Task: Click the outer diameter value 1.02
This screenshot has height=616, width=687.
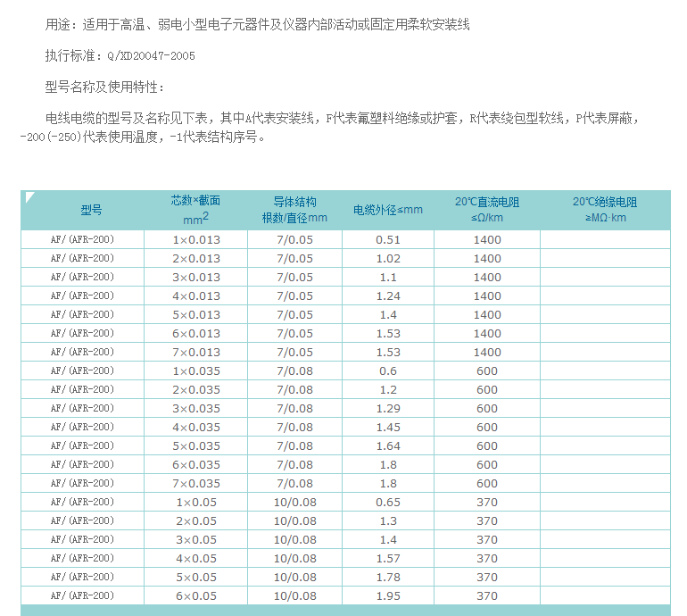Action: [x=388, y=259]
